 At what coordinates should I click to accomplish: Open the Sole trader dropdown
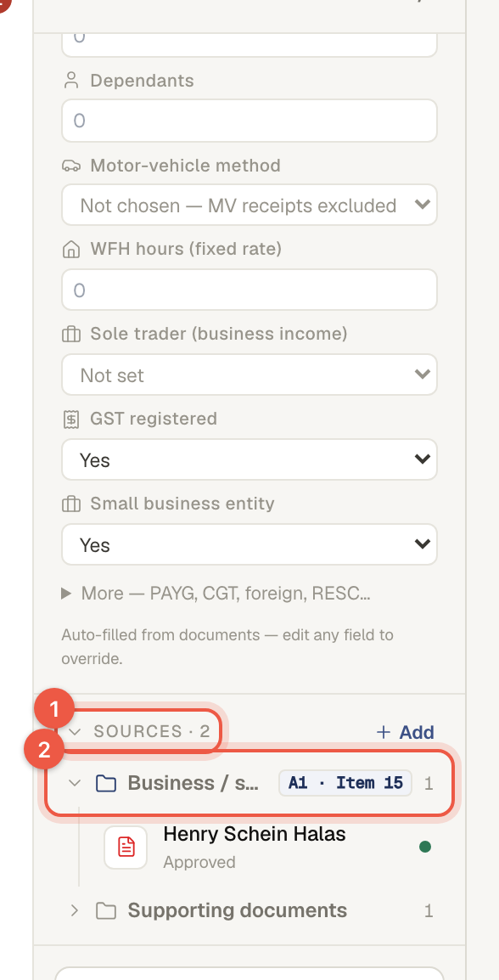[249, 375]
